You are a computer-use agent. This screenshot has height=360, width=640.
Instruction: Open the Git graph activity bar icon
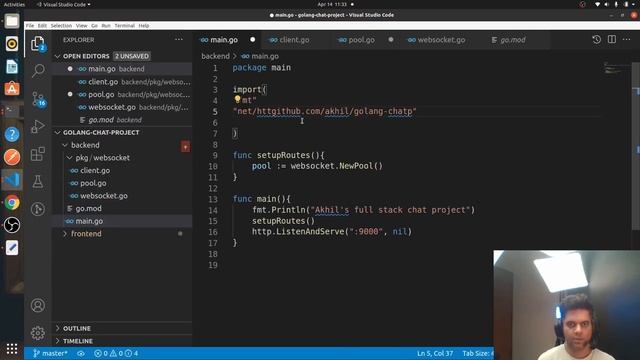(38, 209)
